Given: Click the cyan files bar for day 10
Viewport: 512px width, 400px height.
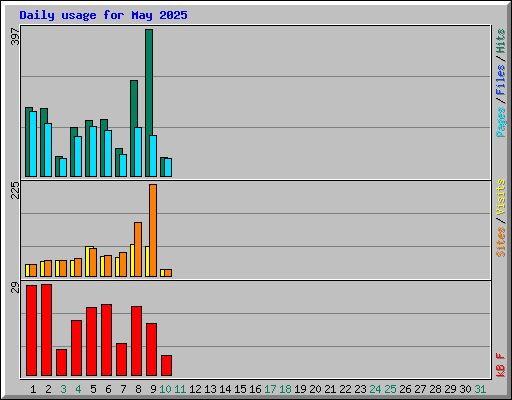Looking at the screenshot, I should [x=168, y=167].
